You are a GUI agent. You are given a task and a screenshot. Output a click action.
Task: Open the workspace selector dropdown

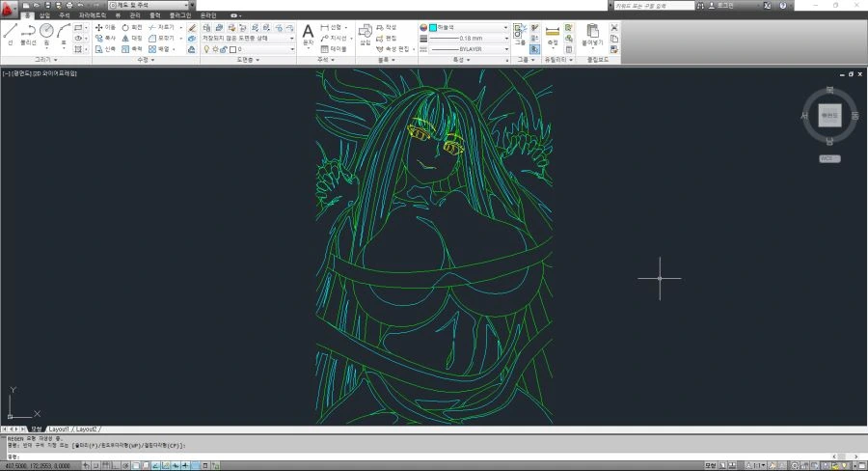tap(149, 5)
